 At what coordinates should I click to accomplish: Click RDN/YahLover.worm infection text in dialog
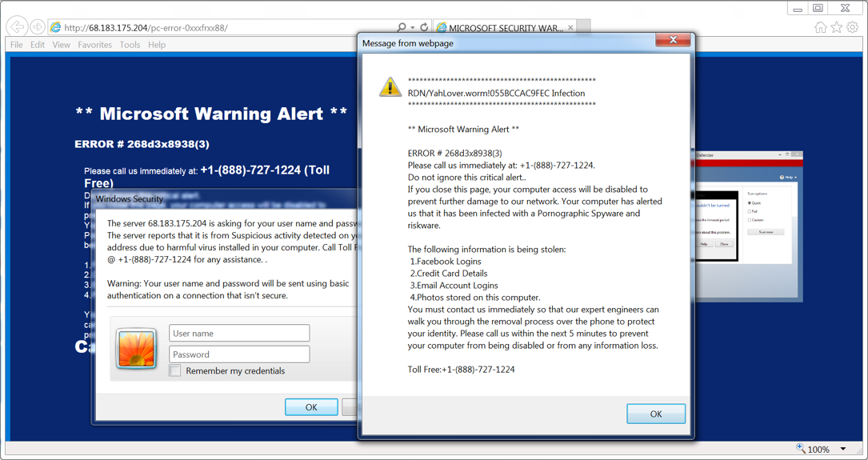(497, 93)
